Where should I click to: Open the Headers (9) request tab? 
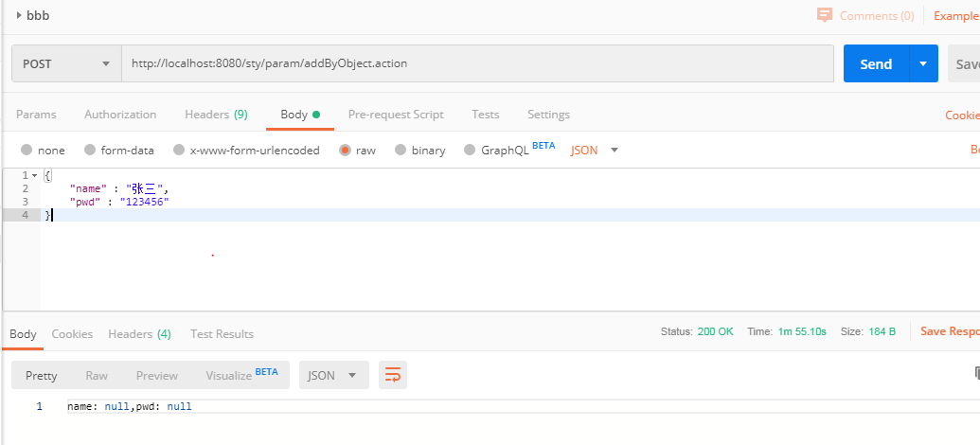[216, 115]
